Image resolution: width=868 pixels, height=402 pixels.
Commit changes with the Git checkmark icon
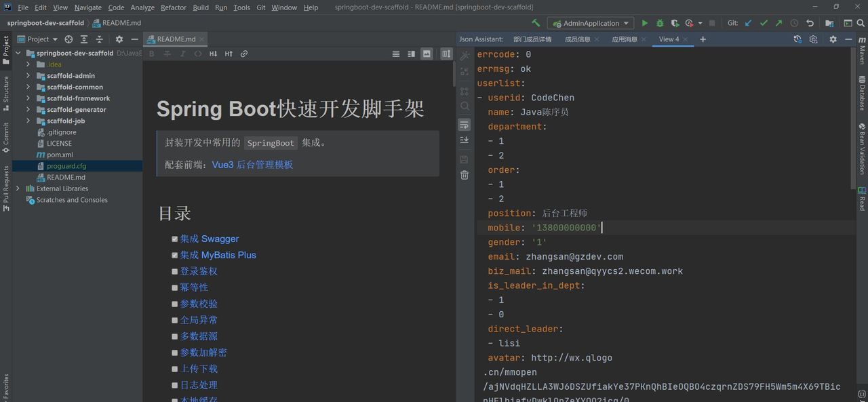[764, 22]
